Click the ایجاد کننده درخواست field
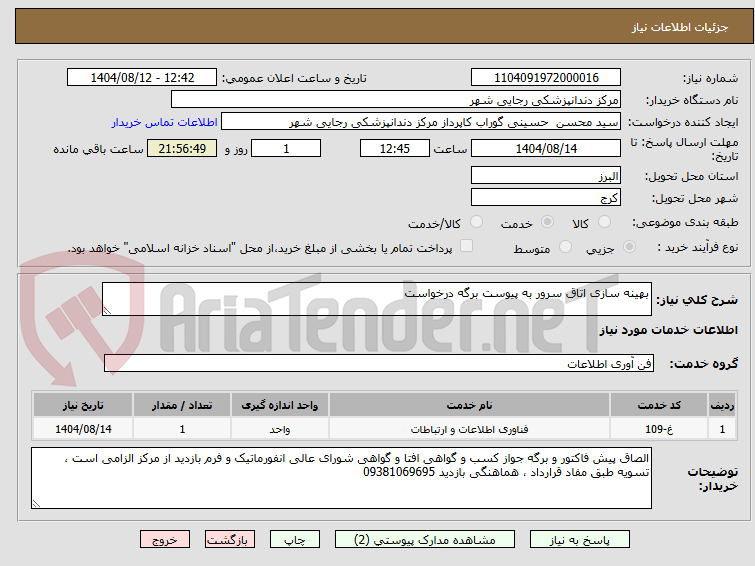The height and width of the screenshot is (566, 755). point(421,122)
